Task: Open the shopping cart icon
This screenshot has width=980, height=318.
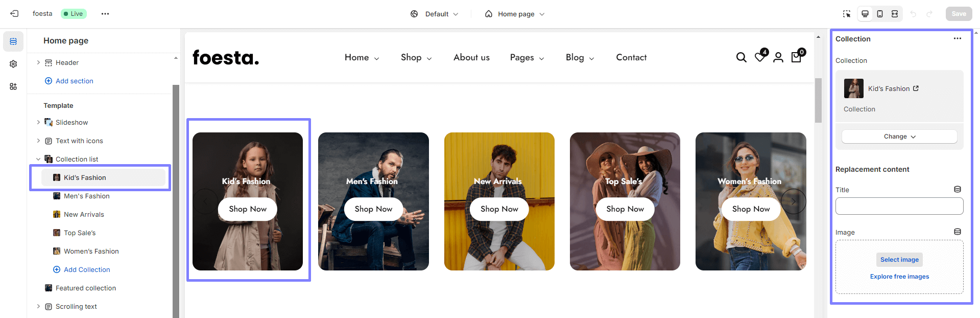Action: [796, 57]
